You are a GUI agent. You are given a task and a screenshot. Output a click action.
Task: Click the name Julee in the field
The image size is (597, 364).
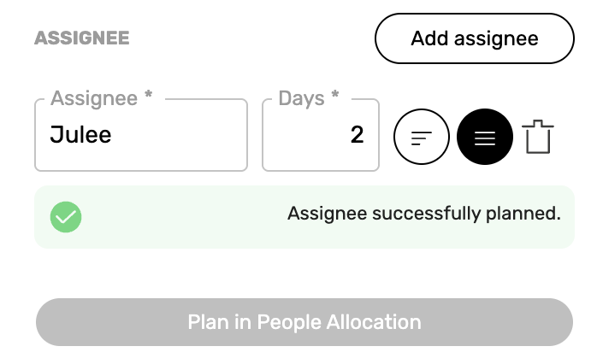tap(80, 135)
